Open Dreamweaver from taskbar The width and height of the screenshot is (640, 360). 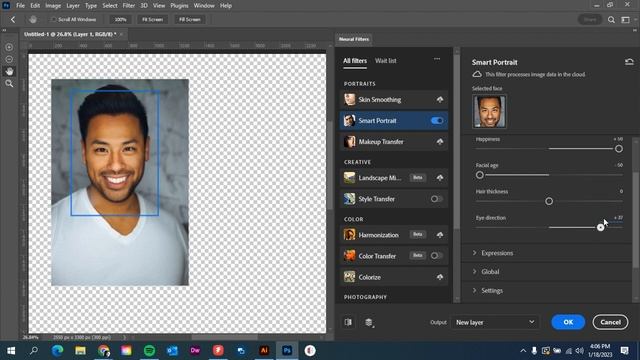195,351
